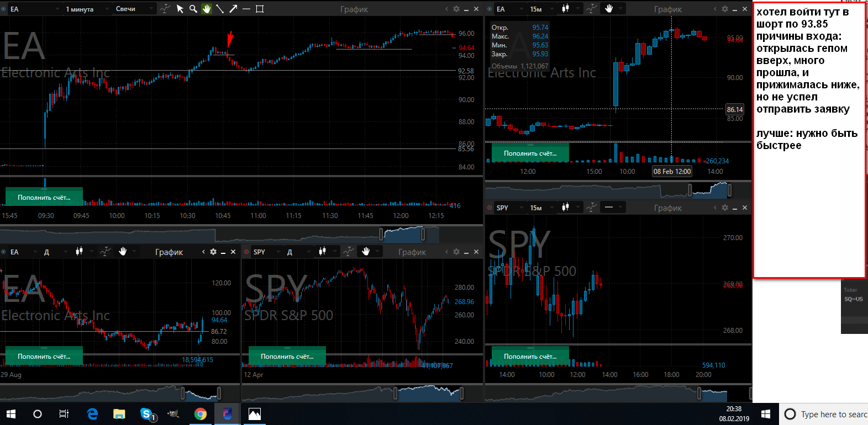Click 'Пополнить счёт...' button in EA 1-minute chart
This screenshot has height=425, width=868.
tap(44, 197)
